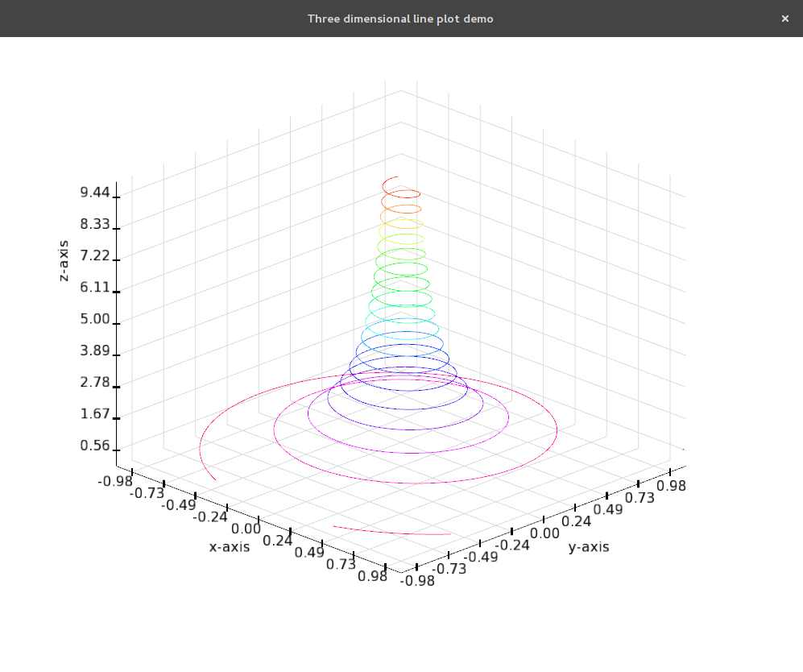The height and width of the screenshot is (672, 803).
Task: Select the x-axis label text
Action: pyautogui.click(x=230, y=547)
